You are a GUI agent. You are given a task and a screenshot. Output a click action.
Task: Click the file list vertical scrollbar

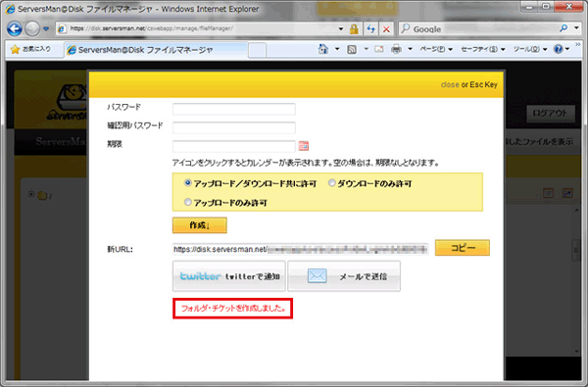point(577,280)
